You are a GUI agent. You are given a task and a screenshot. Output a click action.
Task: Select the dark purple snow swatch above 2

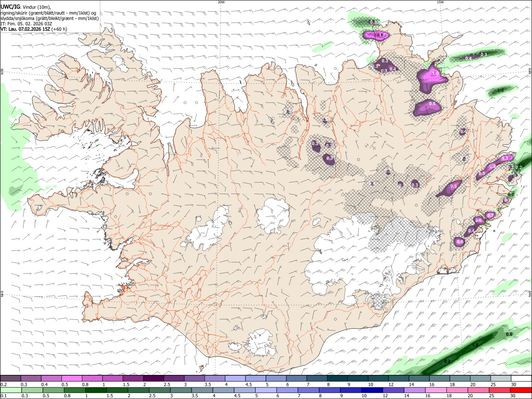click(x=153, y=379)
